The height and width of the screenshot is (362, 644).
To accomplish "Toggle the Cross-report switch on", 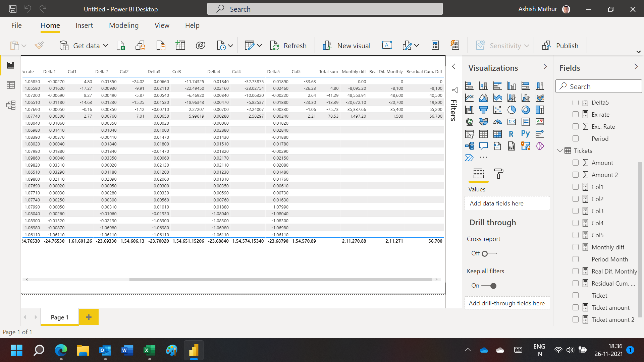I will tap(489, 254).
